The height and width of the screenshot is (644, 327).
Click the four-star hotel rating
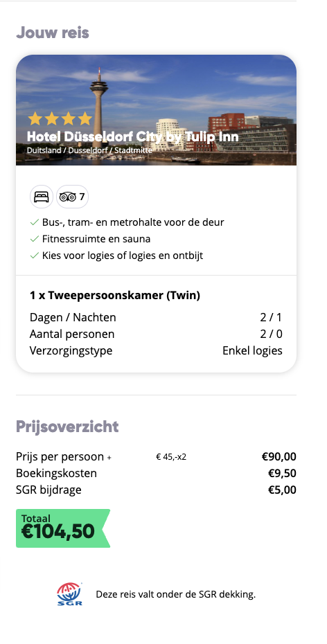[x=60, y=118]
